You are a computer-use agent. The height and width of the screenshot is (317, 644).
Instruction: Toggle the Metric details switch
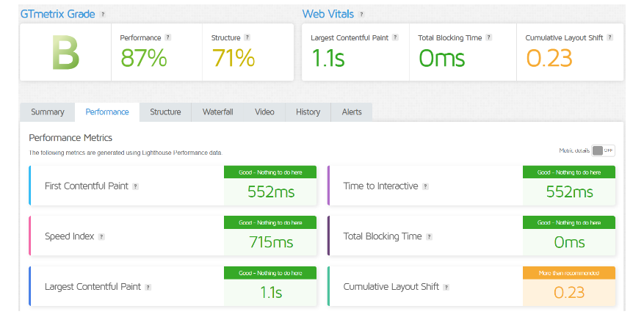603,150
